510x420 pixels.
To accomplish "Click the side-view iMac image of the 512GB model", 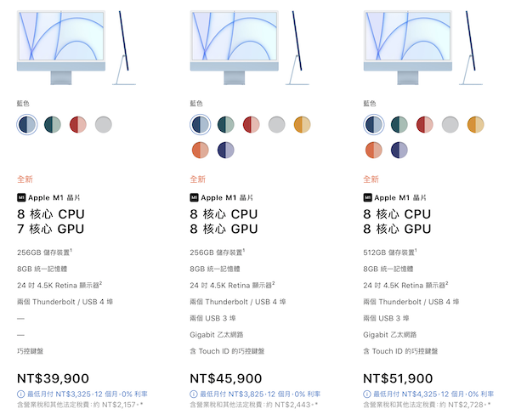I will point(471,48).
